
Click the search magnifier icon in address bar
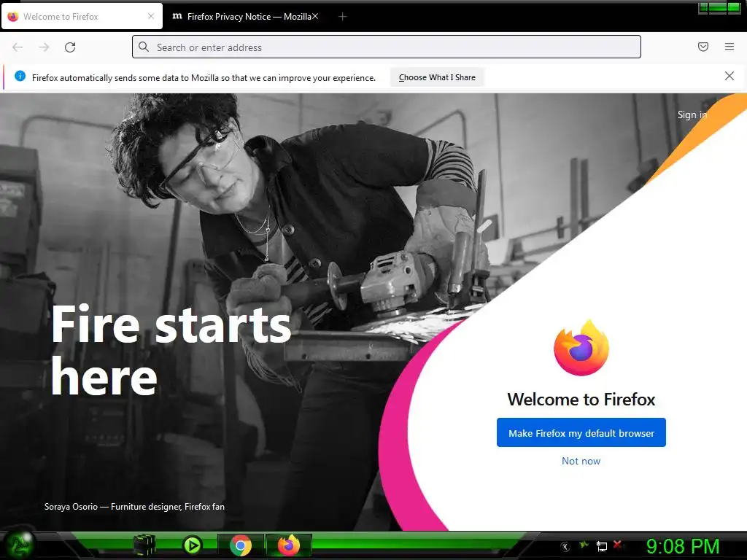tap(144, 47)
